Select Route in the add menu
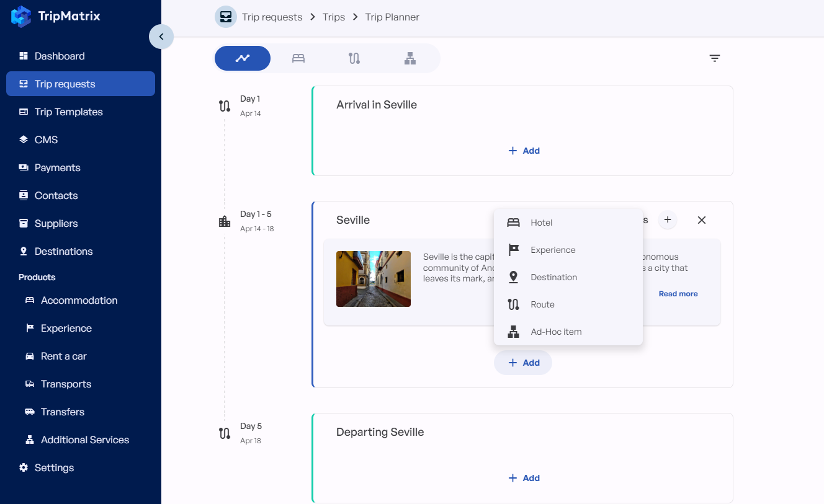 click(x=542, y=304)
